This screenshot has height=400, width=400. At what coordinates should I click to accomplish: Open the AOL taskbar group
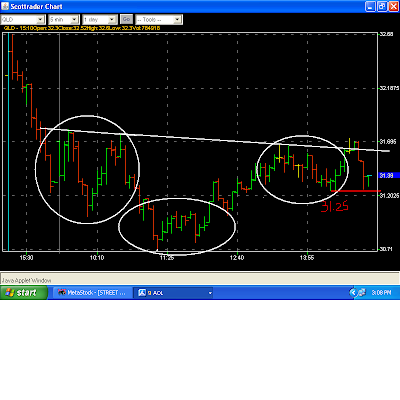point(174,293)
